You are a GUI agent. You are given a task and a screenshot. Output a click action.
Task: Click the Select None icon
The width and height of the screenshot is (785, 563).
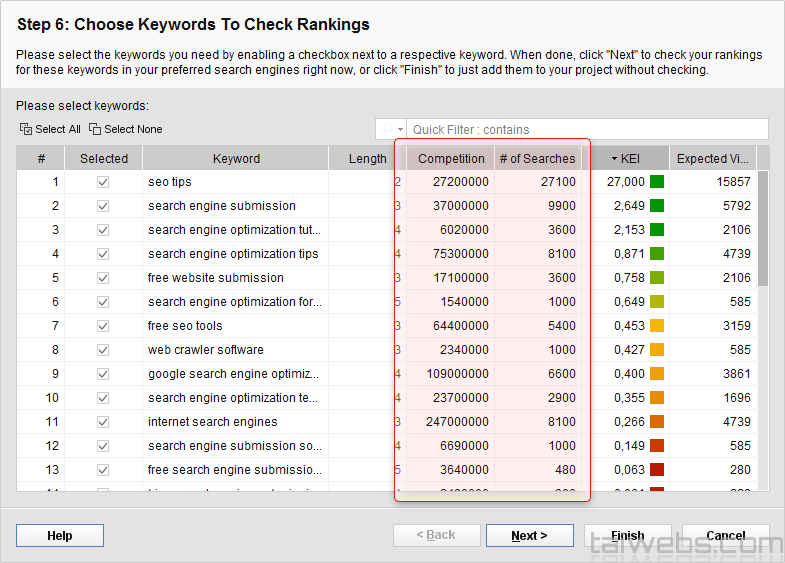(95, 129)
